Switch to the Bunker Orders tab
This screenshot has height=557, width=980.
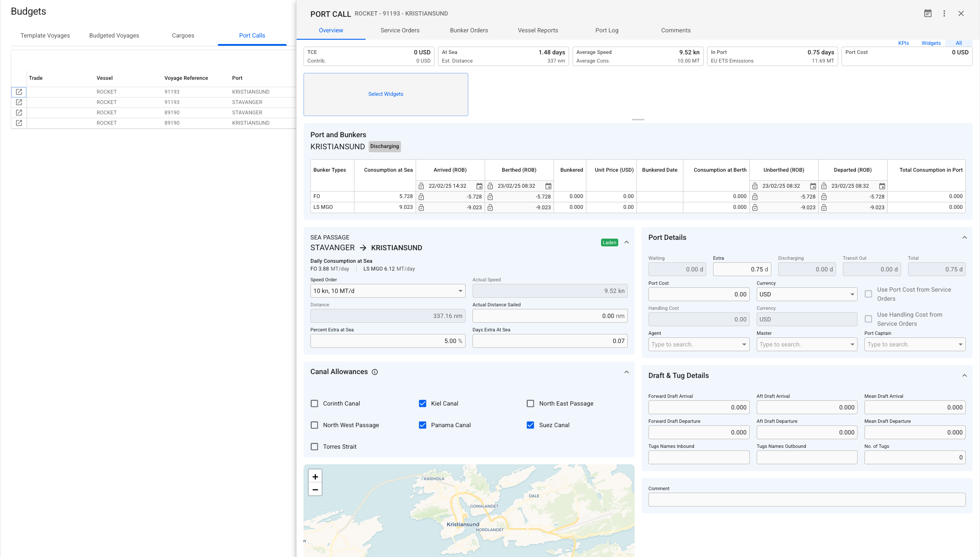469,30
